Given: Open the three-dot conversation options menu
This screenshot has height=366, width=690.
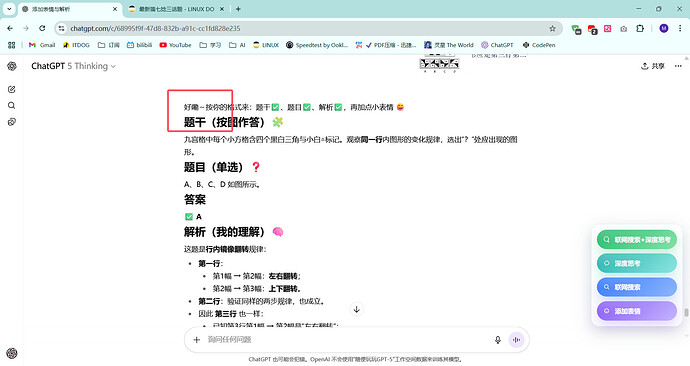Looking at the screenshot, I should 678,66.
